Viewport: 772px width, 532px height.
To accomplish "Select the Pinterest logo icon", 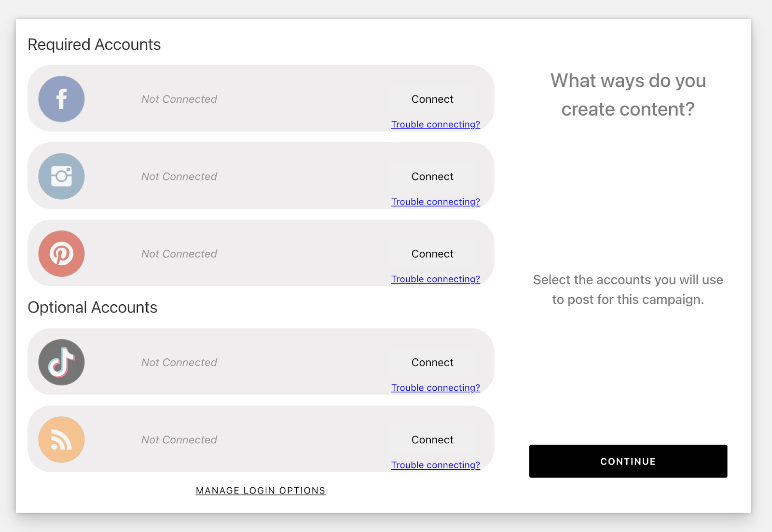I will 61,253.
